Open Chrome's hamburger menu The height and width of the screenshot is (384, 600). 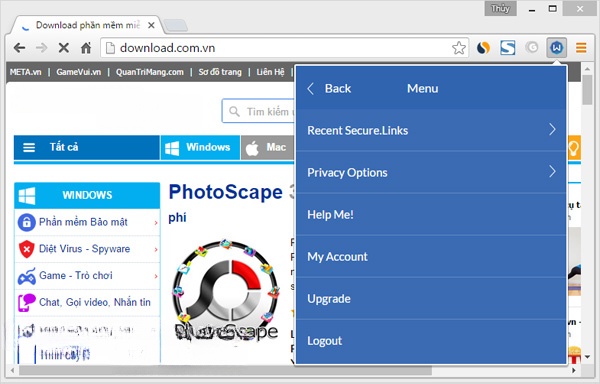click(581, 48)
